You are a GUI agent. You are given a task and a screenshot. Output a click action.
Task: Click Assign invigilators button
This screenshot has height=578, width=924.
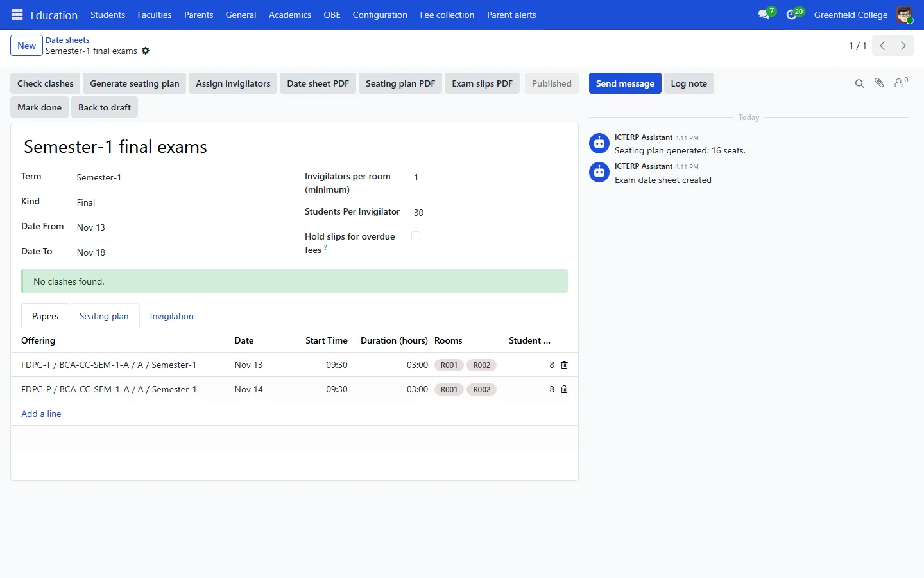click(x=233, y=83)
